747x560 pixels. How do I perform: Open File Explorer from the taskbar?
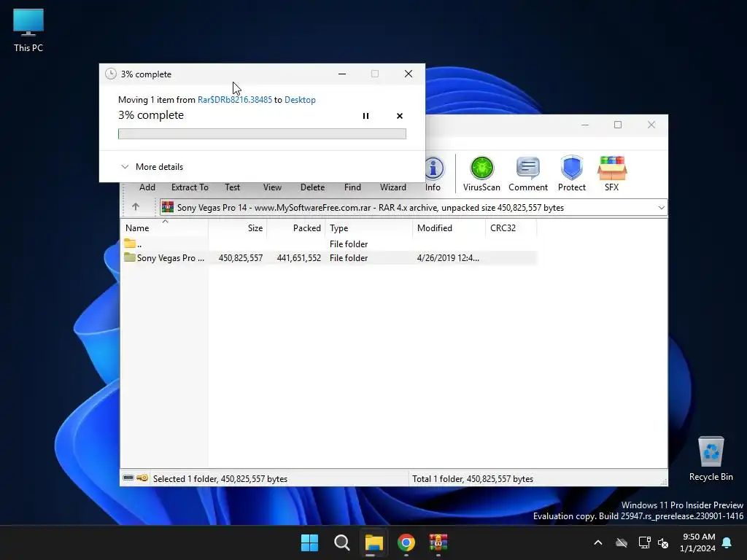374,542
